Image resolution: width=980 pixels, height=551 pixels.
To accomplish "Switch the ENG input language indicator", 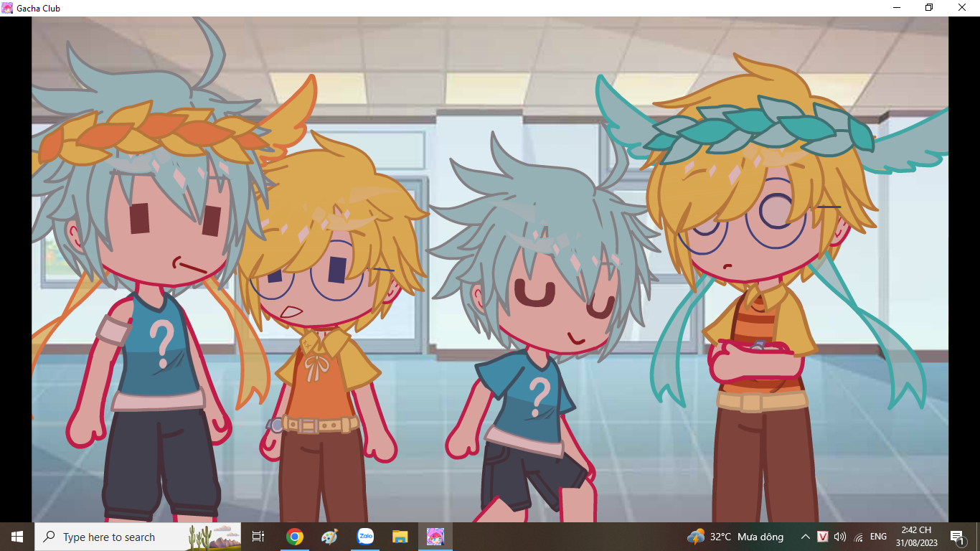I will (878, 537).
